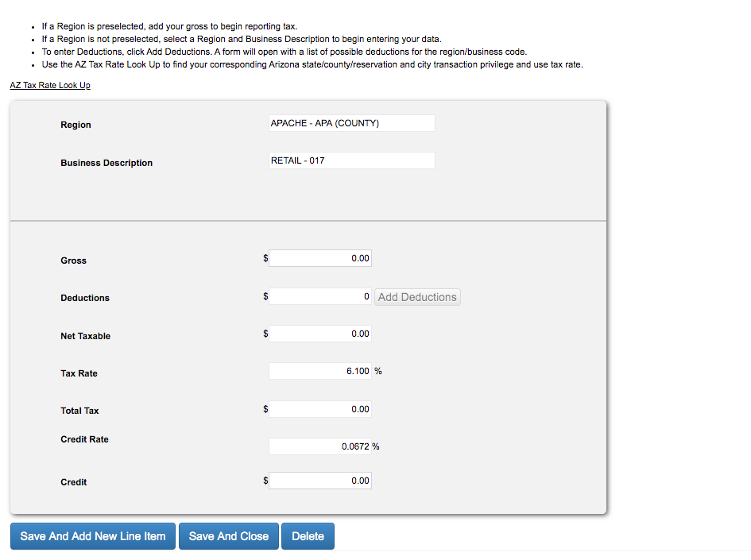The height and width of the screenshot is (560, 751).
Task: Click the Gross amount input field
Action: 320,258
